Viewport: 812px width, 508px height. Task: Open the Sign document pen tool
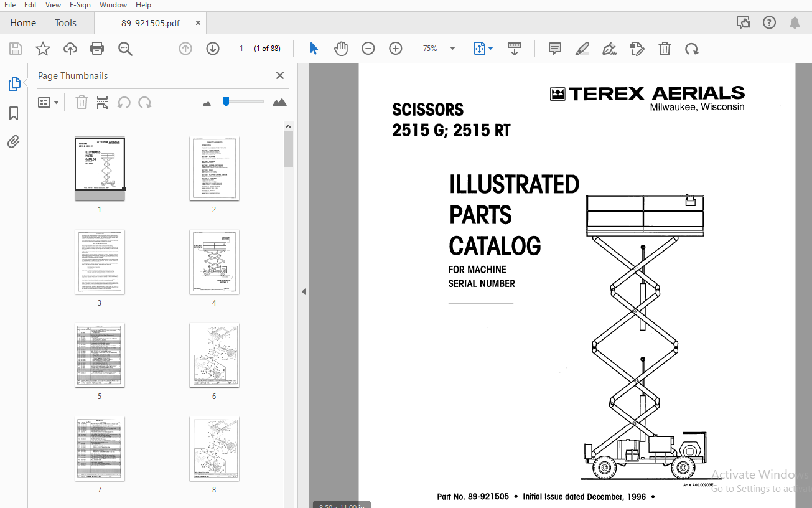point(610,49)
